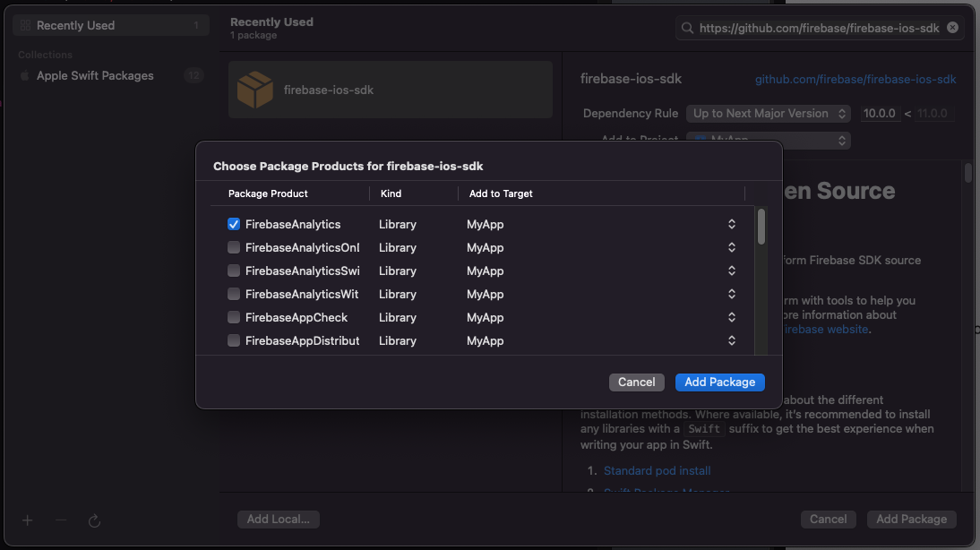Enable the FirebaseAppCheck product checkbox
The image size is (980, 550).
click(234, 317)
